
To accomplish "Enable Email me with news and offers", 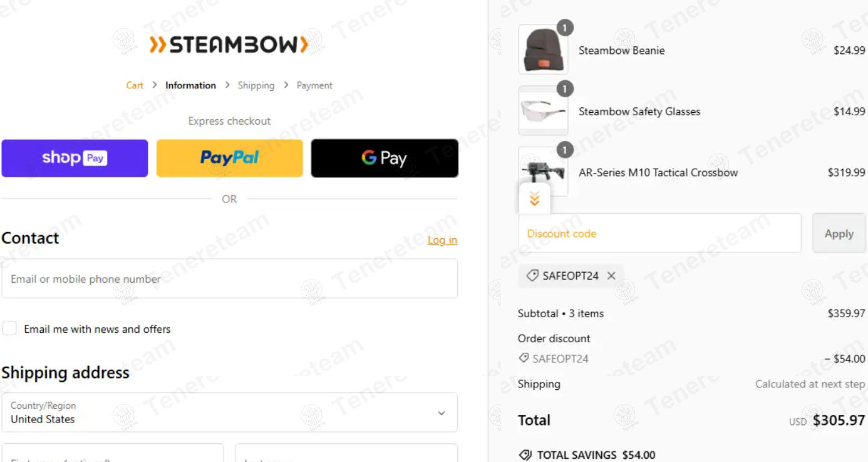I will pos(9,328).
